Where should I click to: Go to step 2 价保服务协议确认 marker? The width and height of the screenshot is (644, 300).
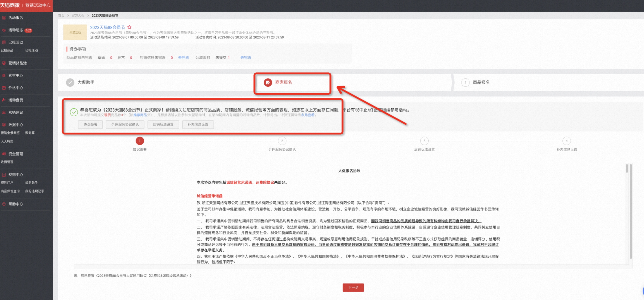(282, 141)
